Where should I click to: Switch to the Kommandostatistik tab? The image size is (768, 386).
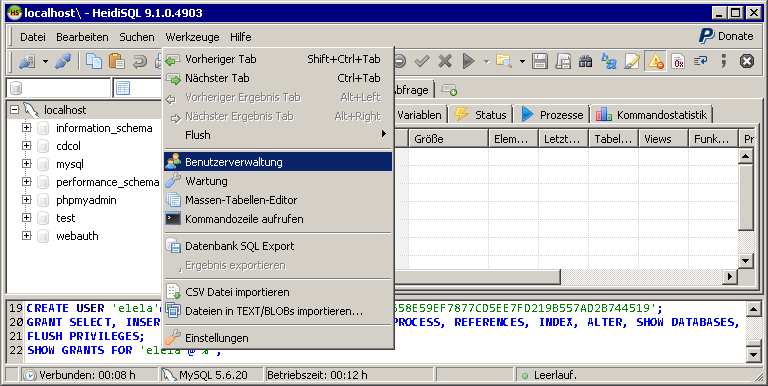tap(651, 115)
